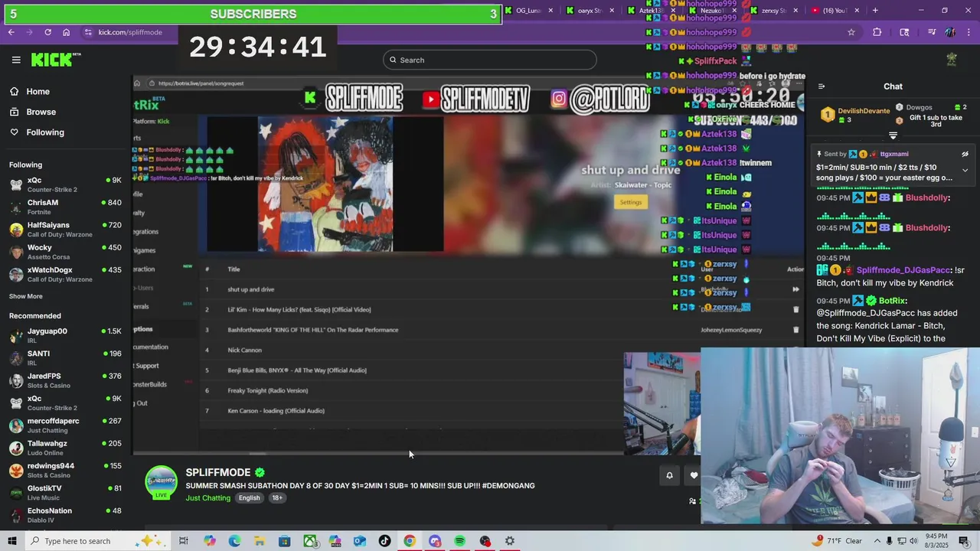
Task: Click the Just Chatting category link
Action: 207,498
